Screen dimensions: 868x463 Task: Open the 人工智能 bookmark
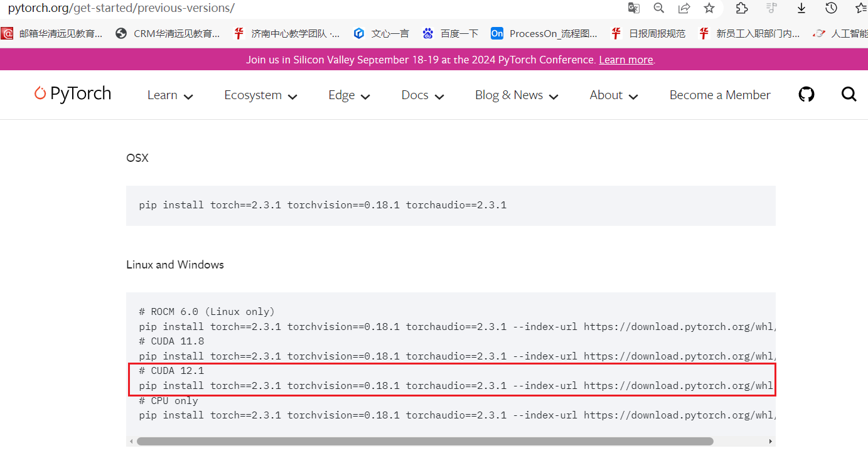click(x=840, y=33)
